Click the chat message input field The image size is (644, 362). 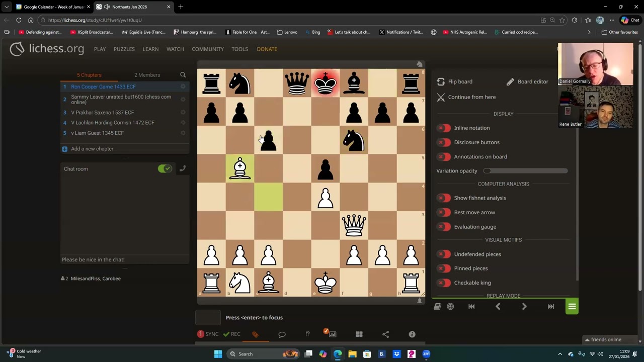125,259
